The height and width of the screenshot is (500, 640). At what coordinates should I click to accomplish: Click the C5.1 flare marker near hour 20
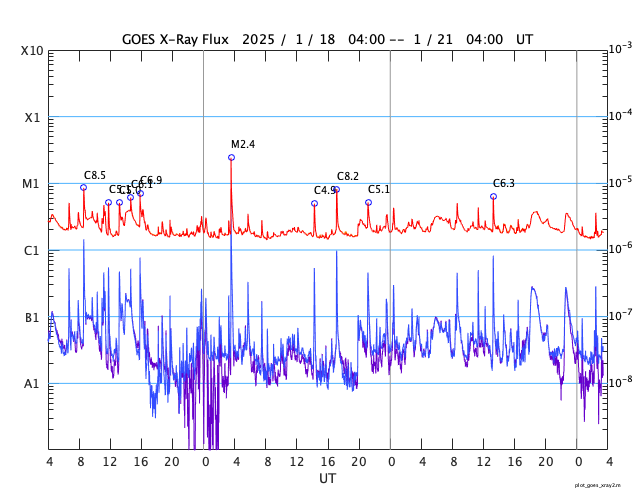368,202
